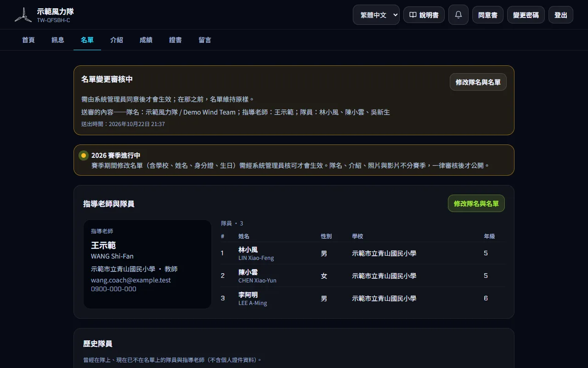Open the 證書 tab
Screen dimensions: 588x368
[175, 40]
